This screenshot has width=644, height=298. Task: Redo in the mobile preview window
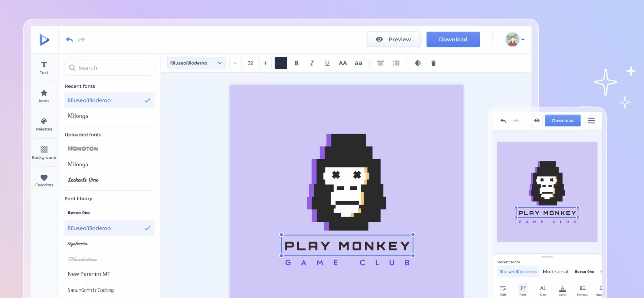(516, 121)
